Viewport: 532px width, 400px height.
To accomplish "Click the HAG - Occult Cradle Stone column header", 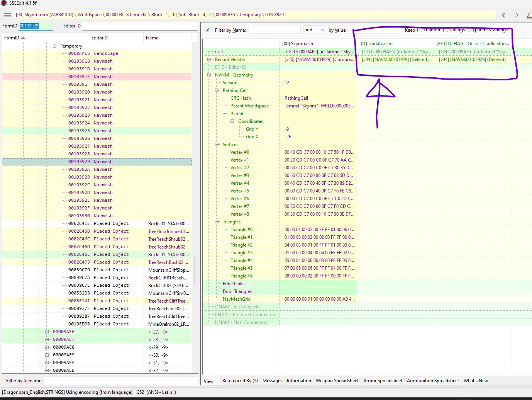I will 473,44.
